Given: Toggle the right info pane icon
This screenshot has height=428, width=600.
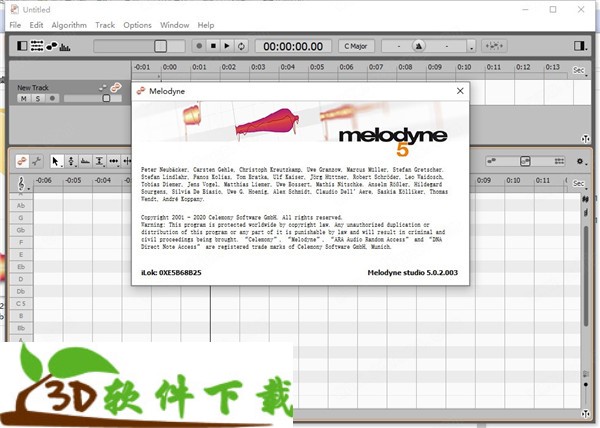Looking at the screenshot, I should [580, 46].
